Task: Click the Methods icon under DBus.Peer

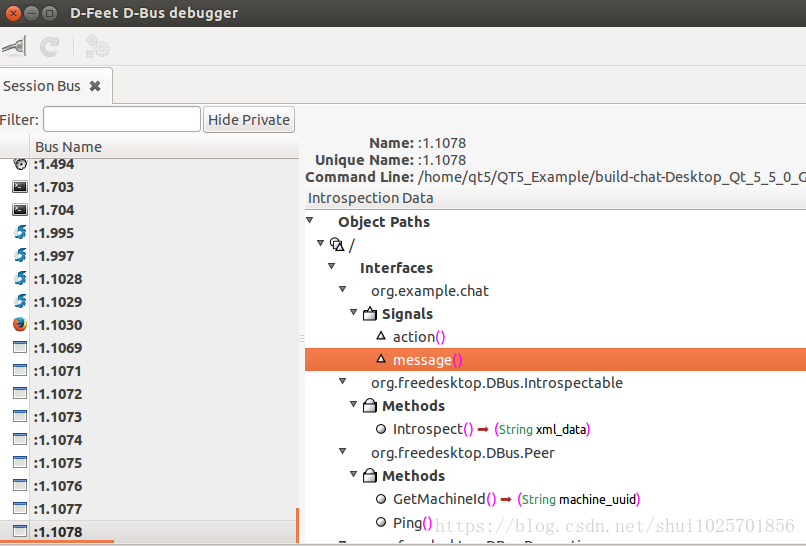Action: click(370, 476)
